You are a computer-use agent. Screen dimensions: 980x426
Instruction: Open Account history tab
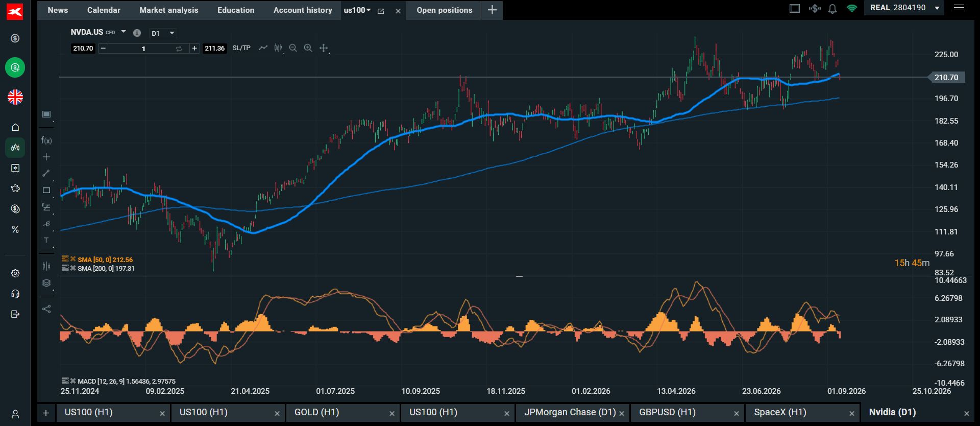[x=303, y=10]
